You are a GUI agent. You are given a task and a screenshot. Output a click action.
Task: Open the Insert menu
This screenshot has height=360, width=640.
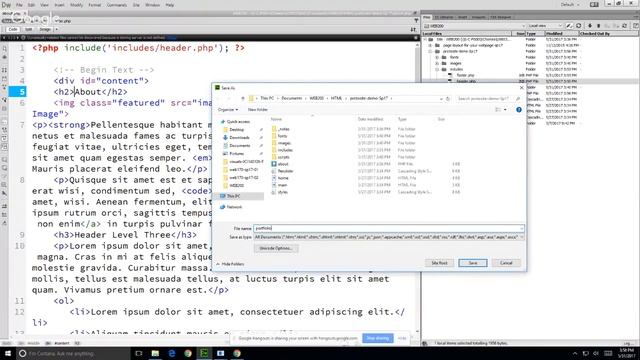60,5
